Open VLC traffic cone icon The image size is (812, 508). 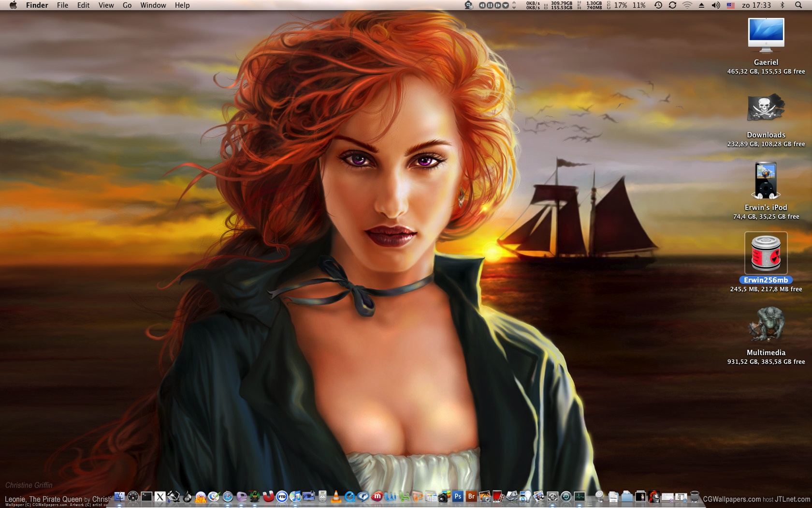(336, 497)
